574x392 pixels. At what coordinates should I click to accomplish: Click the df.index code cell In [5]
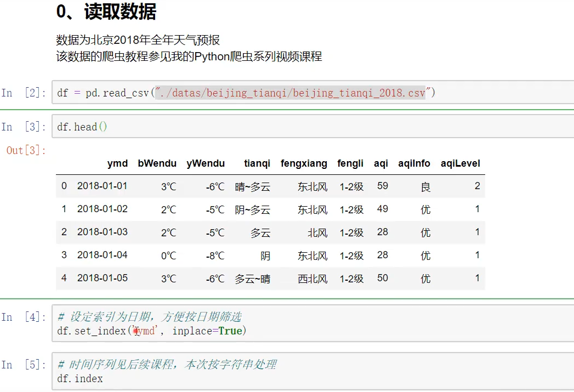pyautogui.click(x=313, y=371)
